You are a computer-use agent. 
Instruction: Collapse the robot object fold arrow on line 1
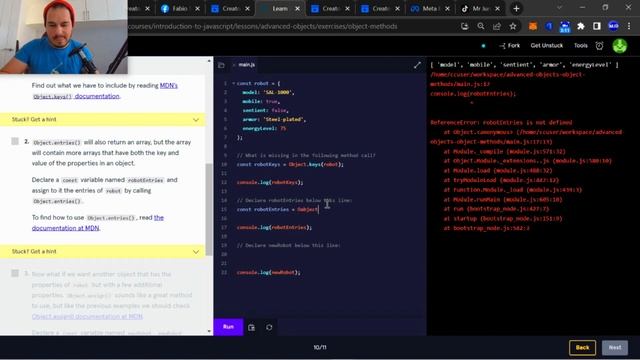pyautogui.click(x=233, y=83)
